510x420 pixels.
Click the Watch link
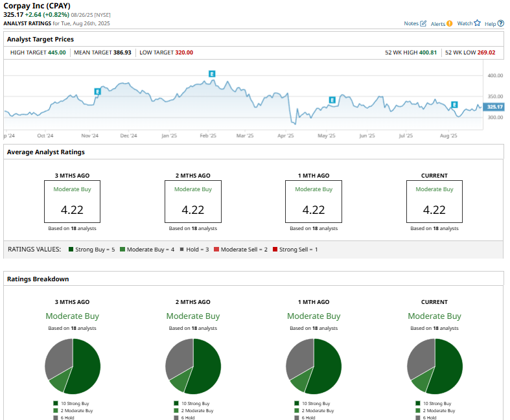point(465,23)
